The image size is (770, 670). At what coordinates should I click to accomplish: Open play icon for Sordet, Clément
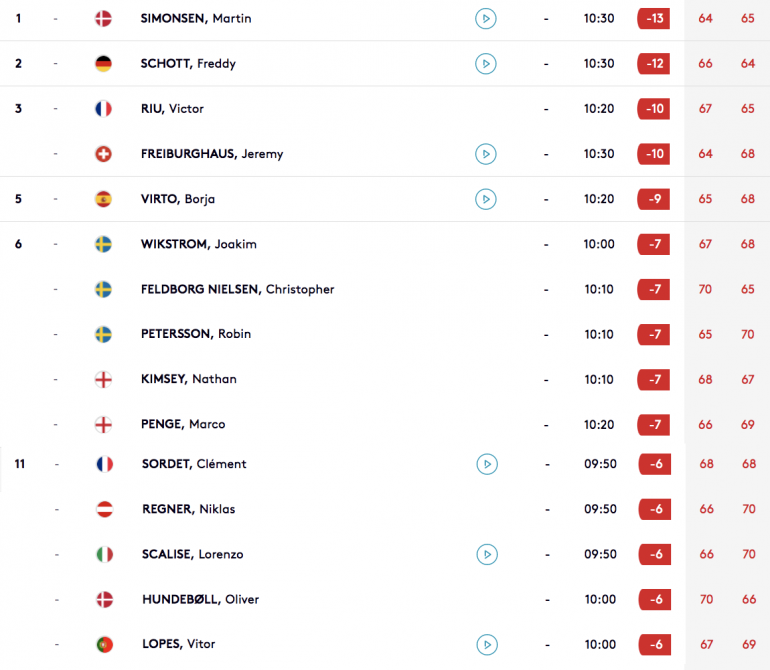[487, 464]
